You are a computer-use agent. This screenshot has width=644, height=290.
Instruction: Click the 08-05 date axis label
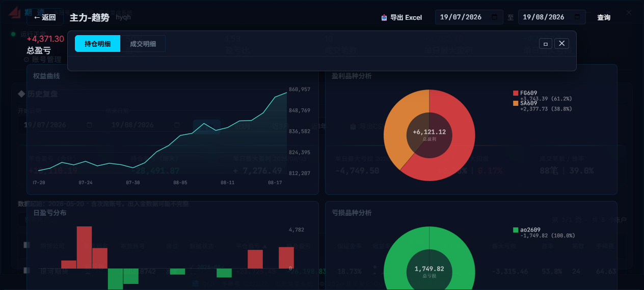pos(180,182)
